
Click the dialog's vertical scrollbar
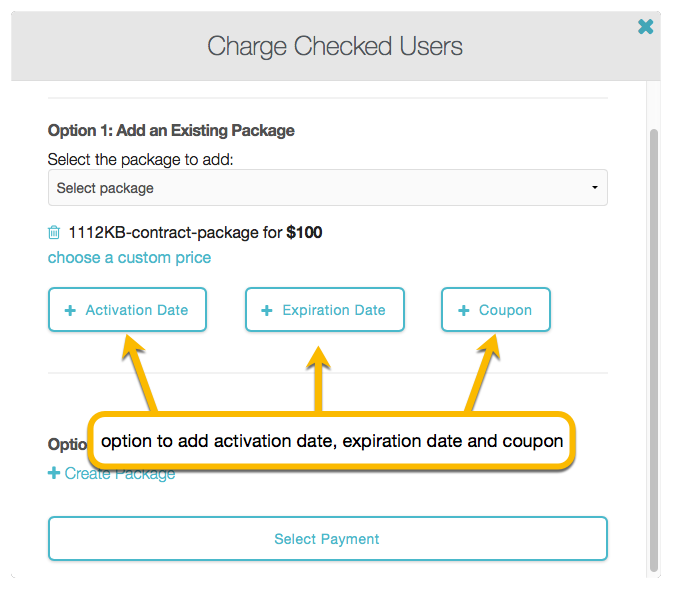click(x=653, y=350)
